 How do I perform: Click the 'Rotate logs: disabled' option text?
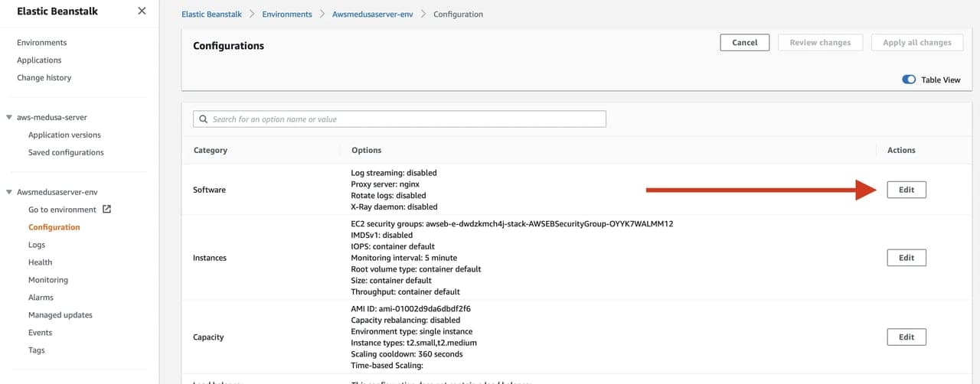click(x=389, y=196)
